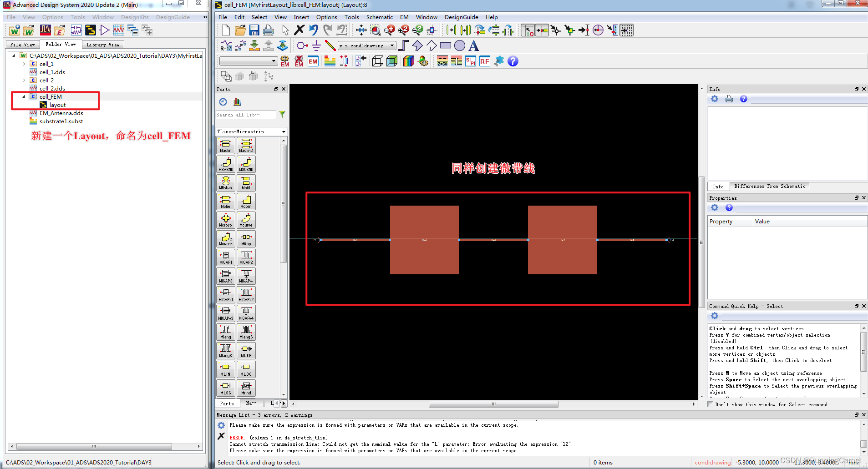Expand the cell_1 tree node

[x=24, y=64]
